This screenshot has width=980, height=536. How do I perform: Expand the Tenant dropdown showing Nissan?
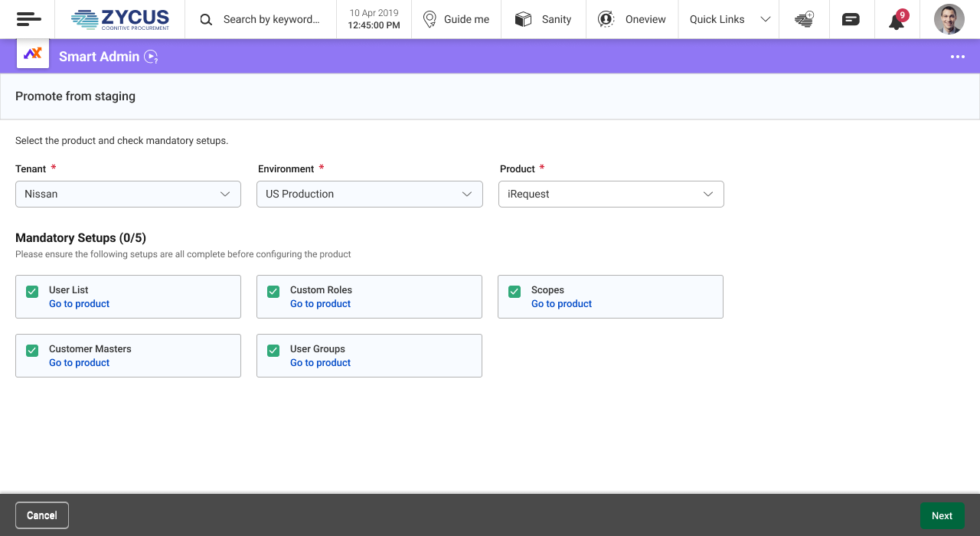[x=128, y=194]
